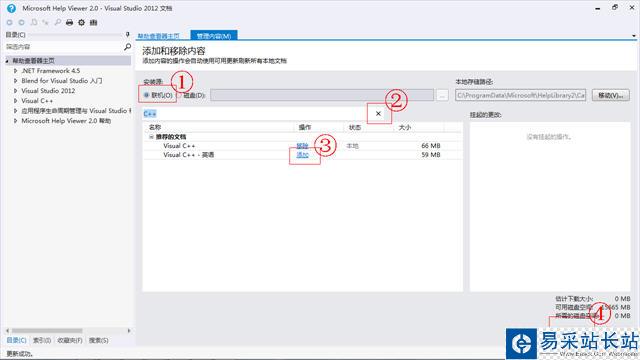The width and height of the screenshot is (640, 360).
Task: Open the 目录(C) bottom tab
Action: (16, 340)
